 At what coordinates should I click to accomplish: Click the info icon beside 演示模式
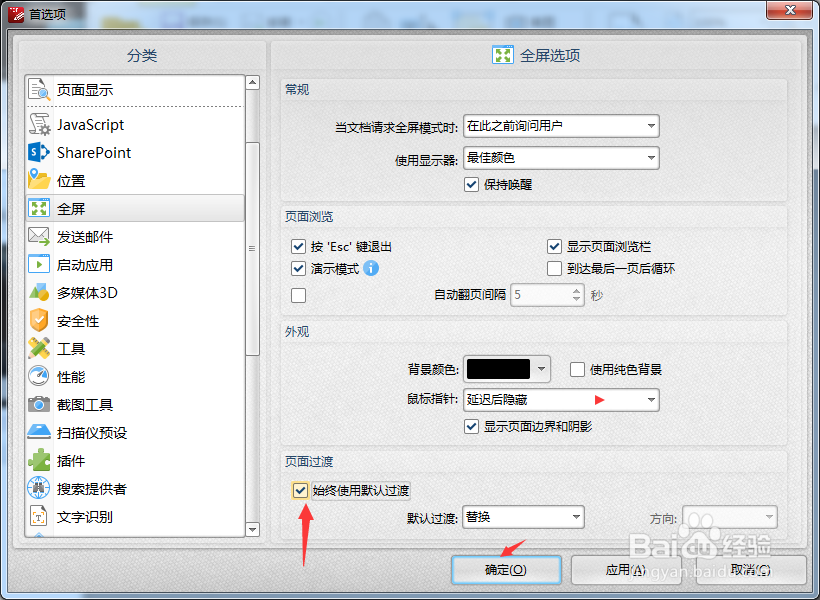pos(371,268)
